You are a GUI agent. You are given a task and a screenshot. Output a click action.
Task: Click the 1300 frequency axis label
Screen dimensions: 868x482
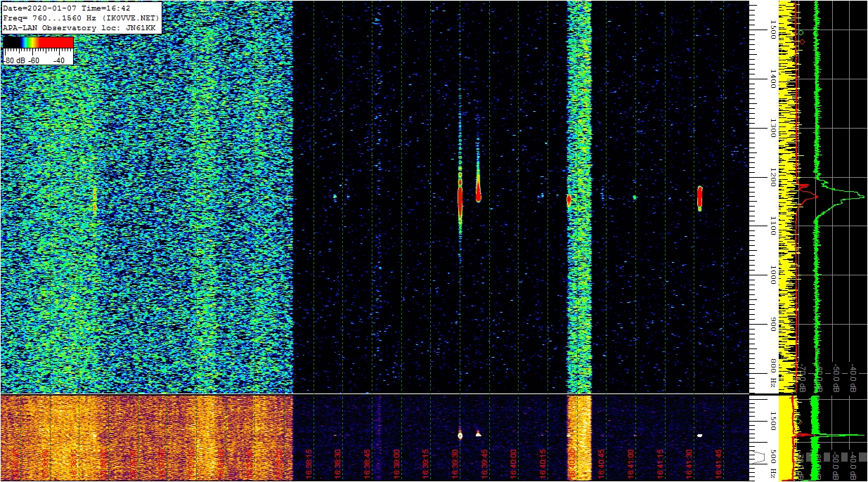point(772,129)
